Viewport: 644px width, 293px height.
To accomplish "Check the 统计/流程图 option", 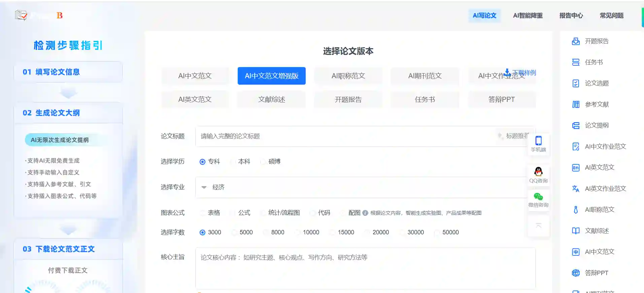I will tap(263, 213).
